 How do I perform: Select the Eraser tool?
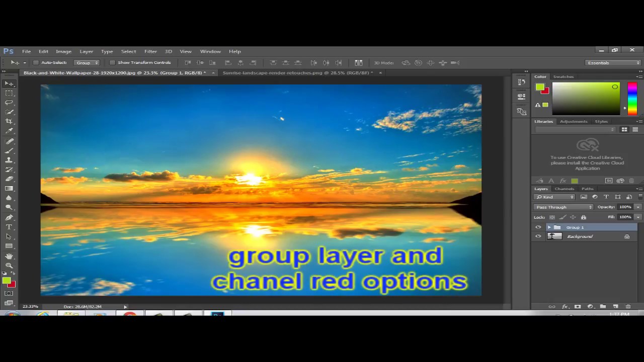click(x=9, y=179)
